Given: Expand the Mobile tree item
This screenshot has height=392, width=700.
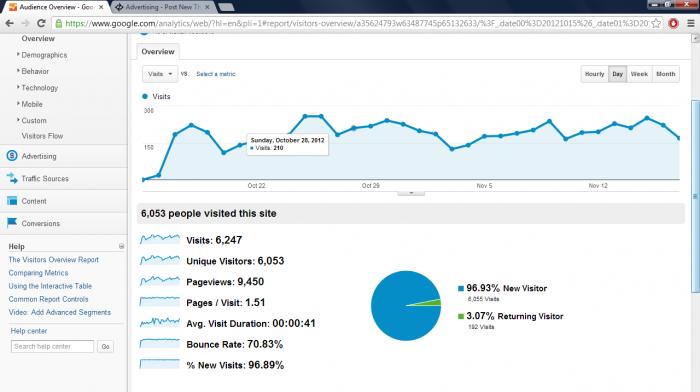Looking at the screenshot, I should point(18,104).
